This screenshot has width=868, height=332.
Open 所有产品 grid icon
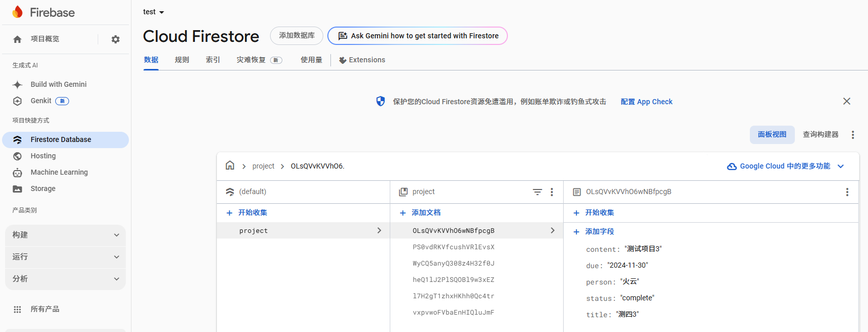(x=17, y=309)
